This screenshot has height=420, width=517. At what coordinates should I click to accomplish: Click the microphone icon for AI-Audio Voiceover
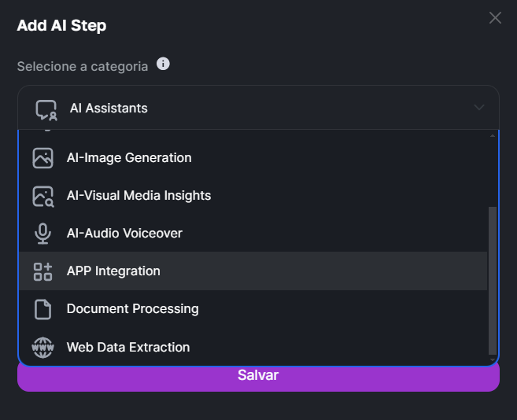point(42,234)
